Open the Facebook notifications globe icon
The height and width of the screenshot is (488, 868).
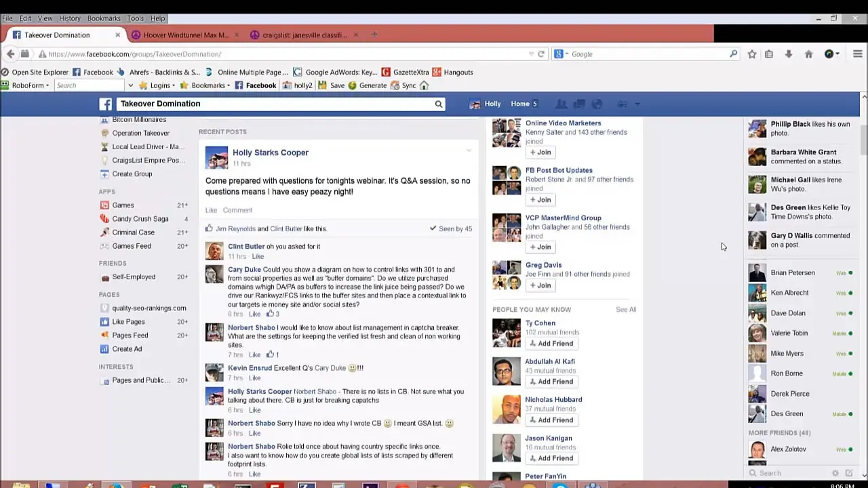tap(597, 104)
